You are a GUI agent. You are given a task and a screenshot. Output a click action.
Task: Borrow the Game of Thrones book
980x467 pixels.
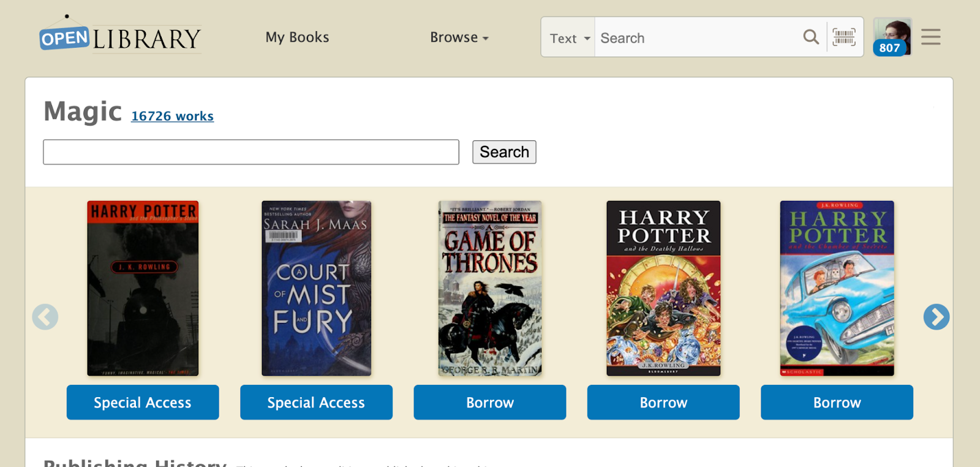pos(489,403)
